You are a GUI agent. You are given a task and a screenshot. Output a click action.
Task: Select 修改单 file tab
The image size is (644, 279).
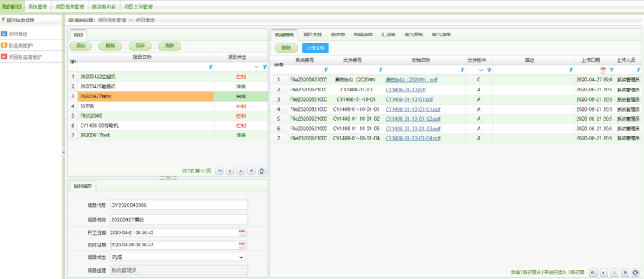[x=338, y=35]
